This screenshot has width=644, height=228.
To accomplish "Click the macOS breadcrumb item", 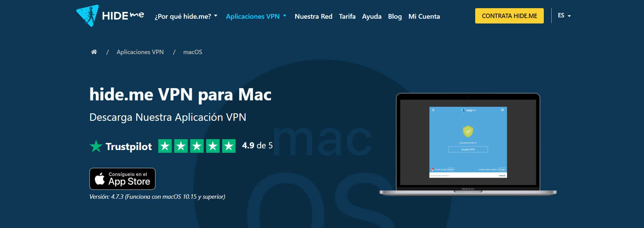I will (x=193, y=52).
